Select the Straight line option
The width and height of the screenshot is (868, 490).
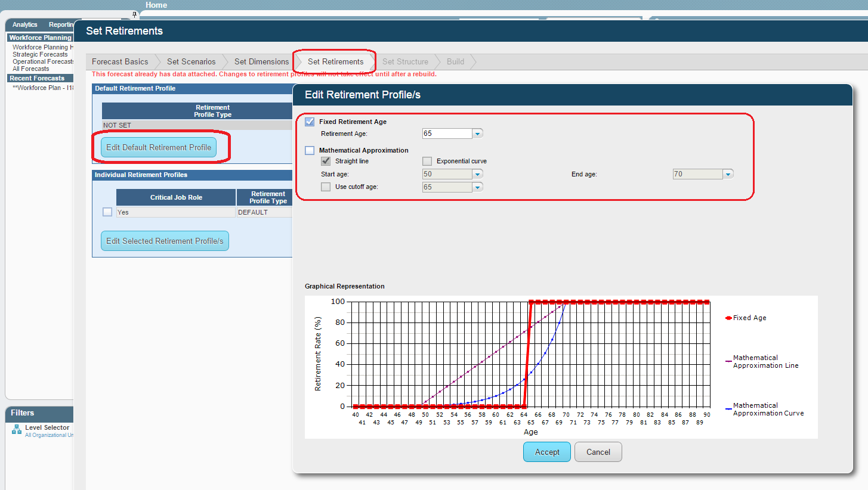326,161
